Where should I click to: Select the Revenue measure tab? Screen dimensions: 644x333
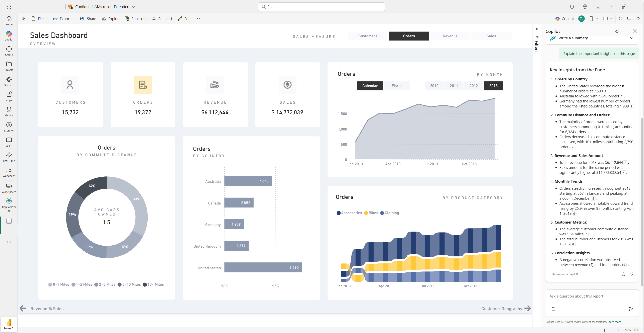click(x=450, y=36)
